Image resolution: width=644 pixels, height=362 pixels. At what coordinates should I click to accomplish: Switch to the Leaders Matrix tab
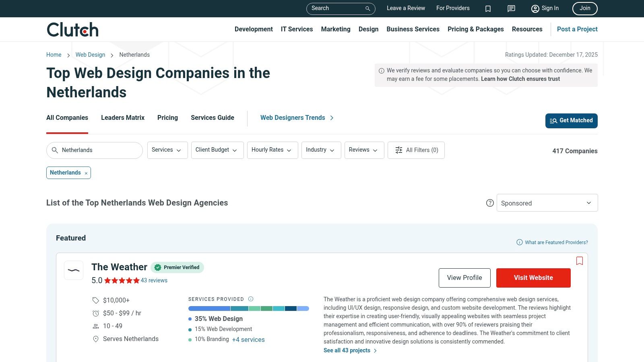point(123,118)
